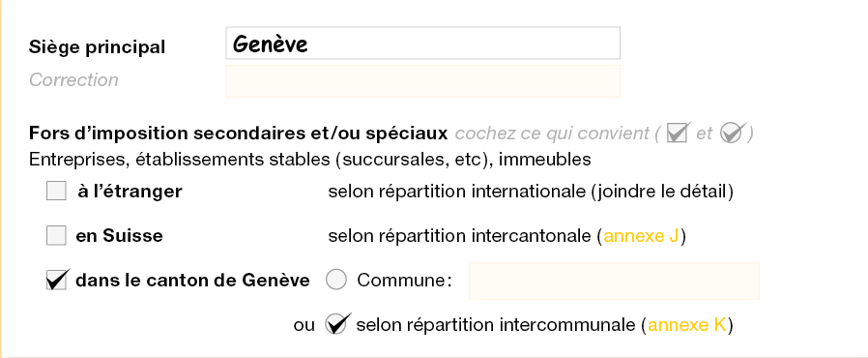The height and width of the screenshot is (358, 868).
Task: Click 'Fors d'imposition secondaires' heading
Action: pyautogui.click(x=238, y=134)
